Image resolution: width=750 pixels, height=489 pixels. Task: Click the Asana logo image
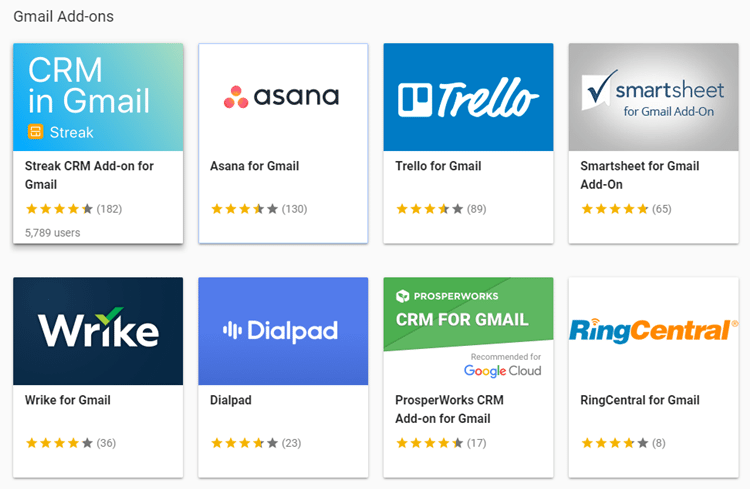pyautogui.click(x=283, y=97)
